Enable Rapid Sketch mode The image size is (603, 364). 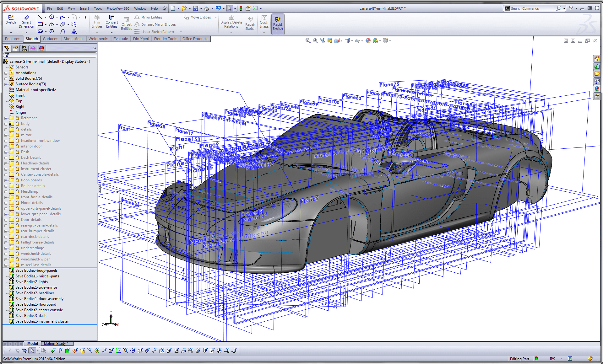point(279,23)
